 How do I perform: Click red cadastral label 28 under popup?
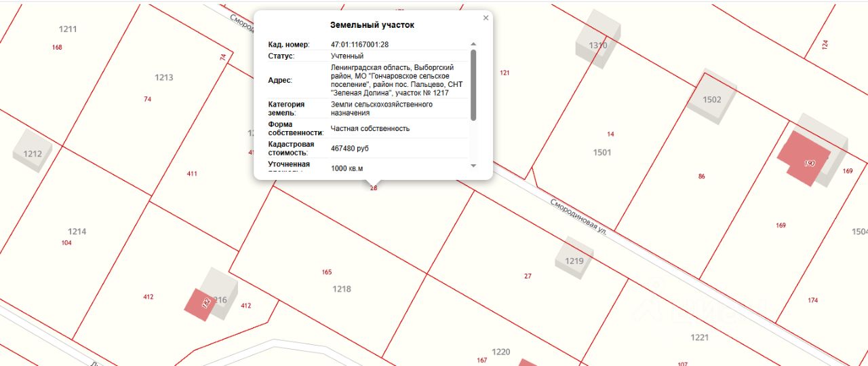pos(374,188)
